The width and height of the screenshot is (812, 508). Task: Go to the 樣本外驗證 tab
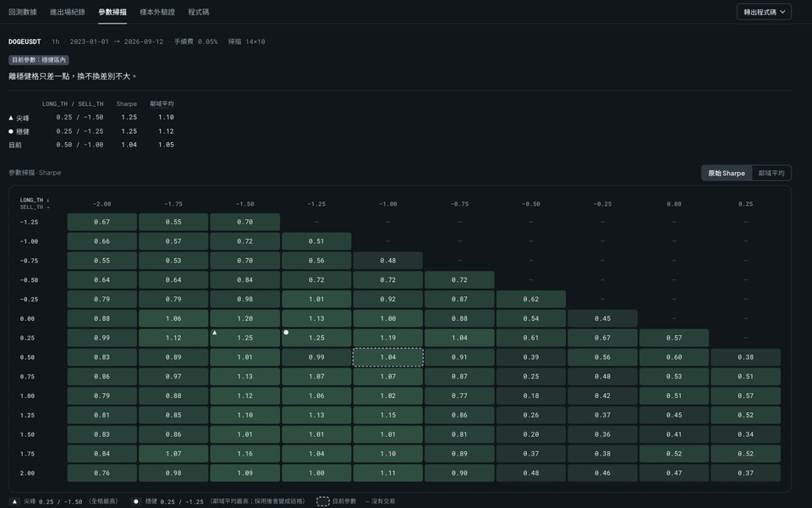(157, 12)
